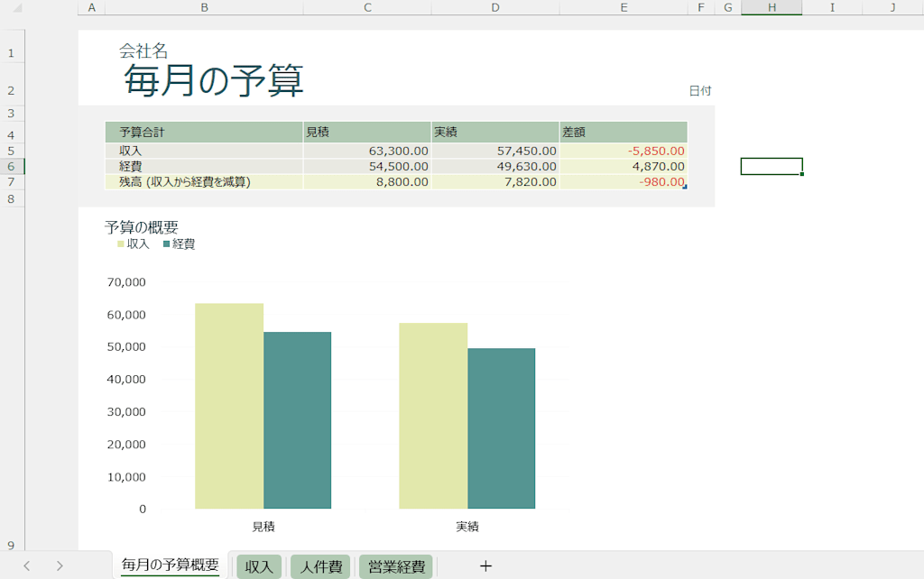Screen dimensions: 924x579
Task: Select the column G header
Action: click(x=728, y=7)
